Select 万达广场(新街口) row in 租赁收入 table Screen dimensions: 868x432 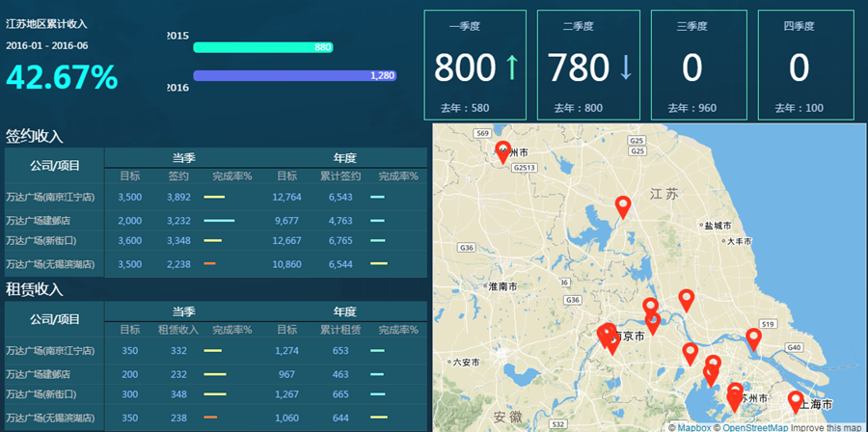point(215,394)
